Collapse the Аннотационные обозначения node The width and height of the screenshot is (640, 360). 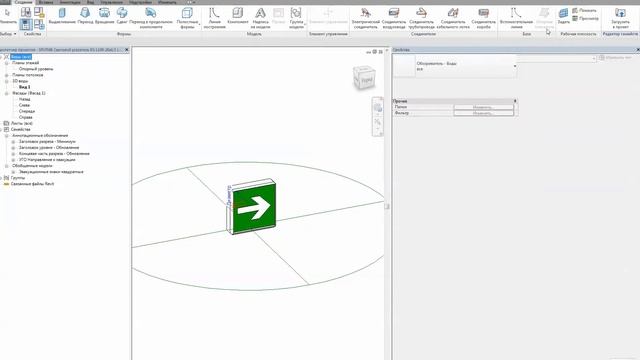tap(7, 136)
